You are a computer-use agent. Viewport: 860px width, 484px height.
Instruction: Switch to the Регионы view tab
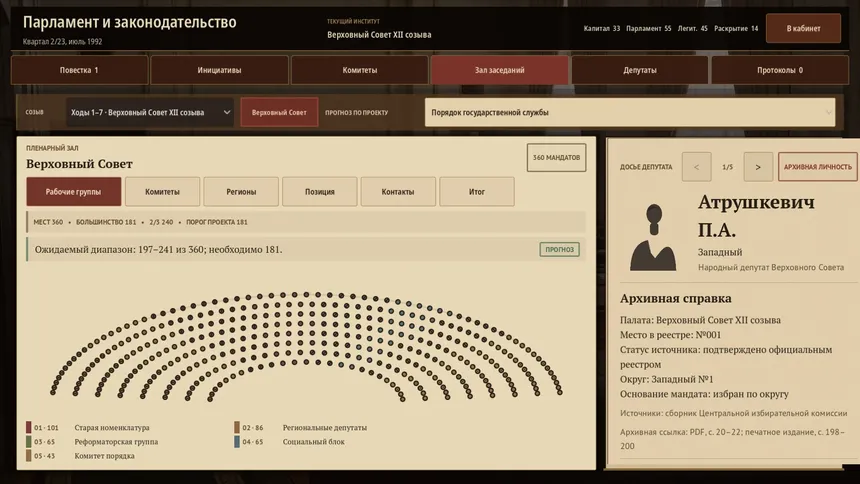(x=241, y=192)
